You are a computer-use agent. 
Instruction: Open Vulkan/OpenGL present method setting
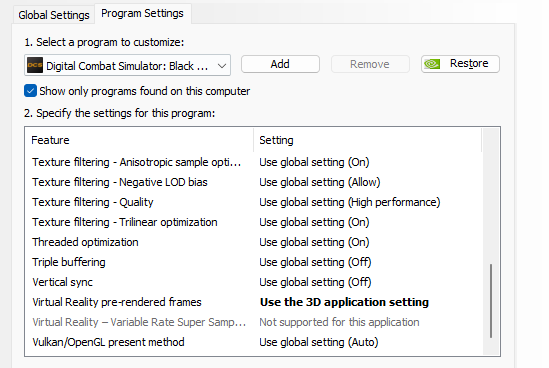[x=319, y=342]
